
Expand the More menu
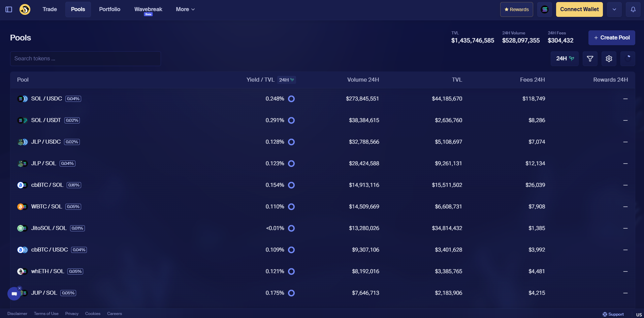[185, 9]
